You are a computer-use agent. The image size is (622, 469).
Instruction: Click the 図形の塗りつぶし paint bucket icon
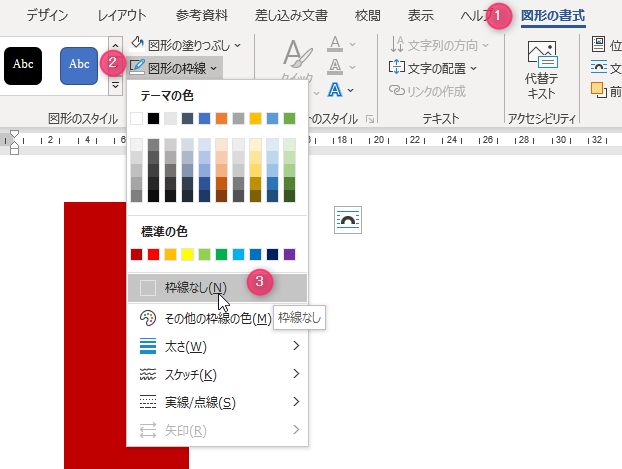tap(139, 45)
